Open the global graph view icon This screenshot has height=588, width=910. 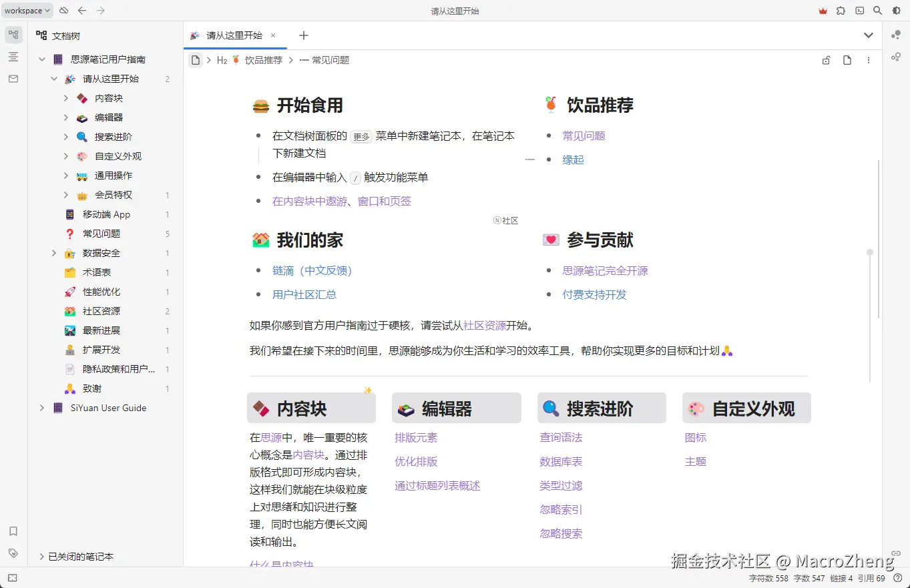coord(896,35)
